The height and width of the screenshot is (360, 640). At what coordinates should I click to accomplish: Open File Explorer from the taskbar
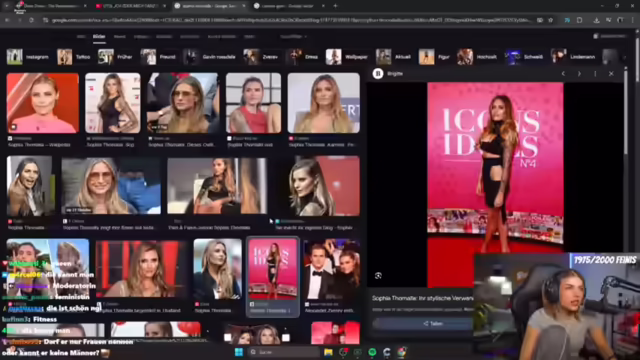328,352
